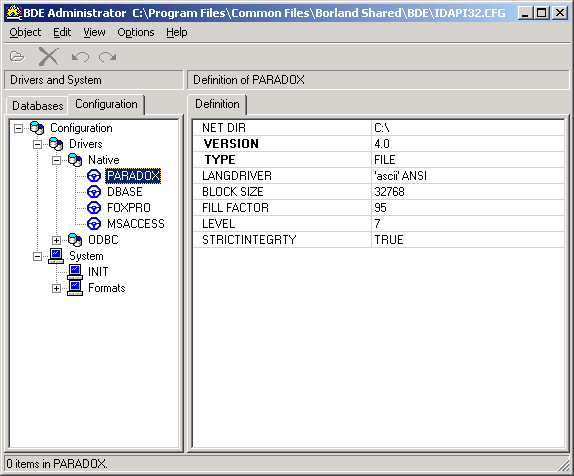Screen dimensions: 574x476
Task: Click the Native node database icon
Action: (75, 160)
